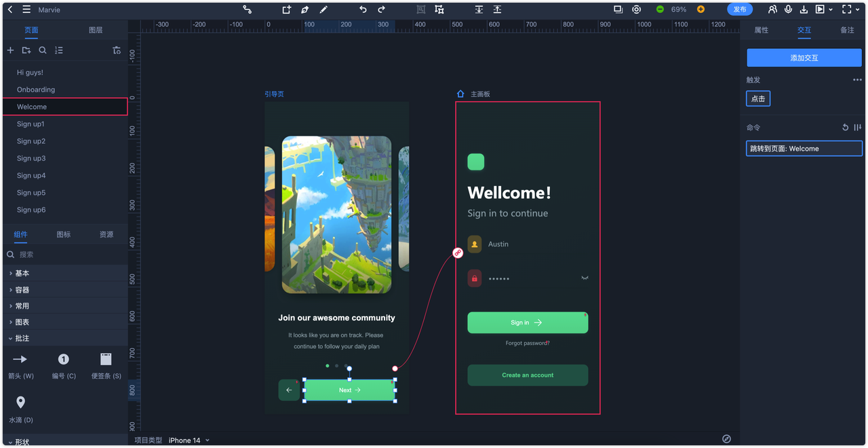Click the add new page plus icon
The image size is (868, 448).
[10, 50]
